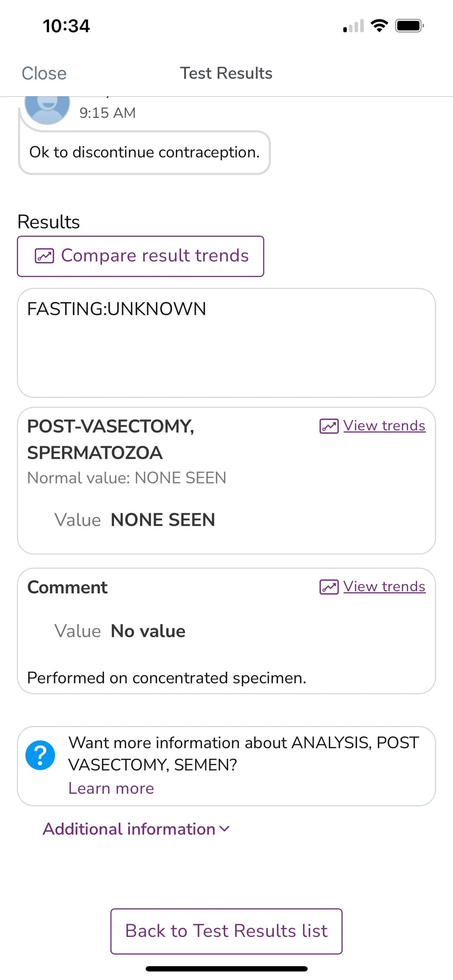
Task: Tap the FASTING:UNKNOWN result card
Action: (226, 343)
